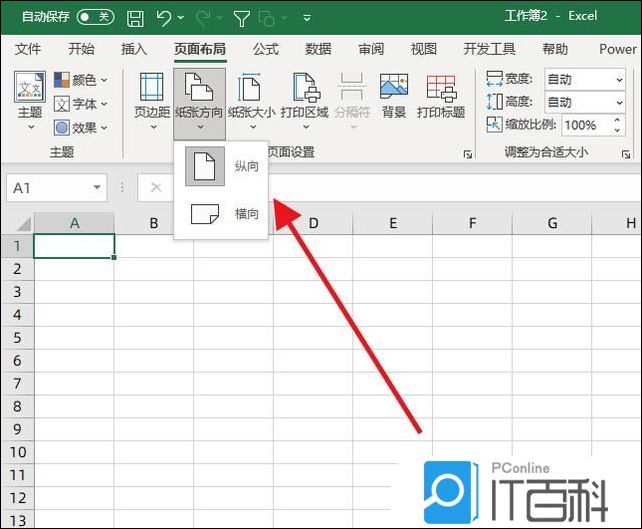Select column D header
This screenshot has width=642, height=529.
(313, 224)
